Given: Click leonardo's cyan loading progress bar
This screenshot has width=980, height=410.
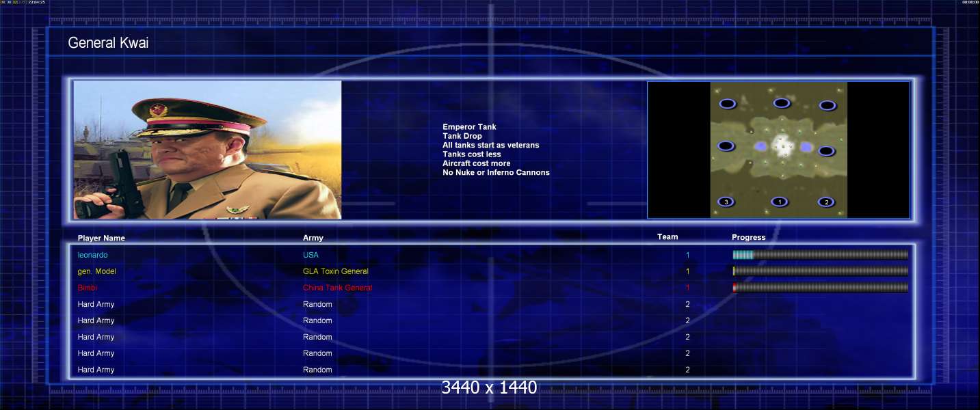Looking at the screenshot, I should (x=820, y=255).
